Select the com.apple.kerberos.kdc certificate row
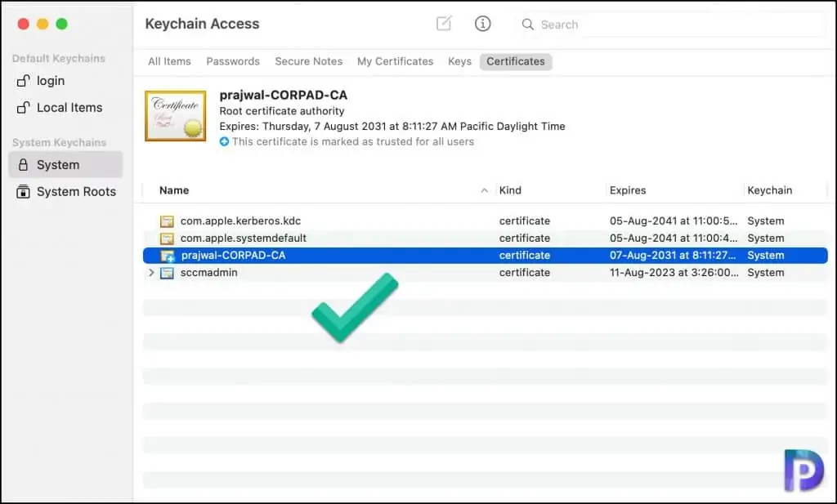This screenshot has width=837, height=504. pos(486,221)
